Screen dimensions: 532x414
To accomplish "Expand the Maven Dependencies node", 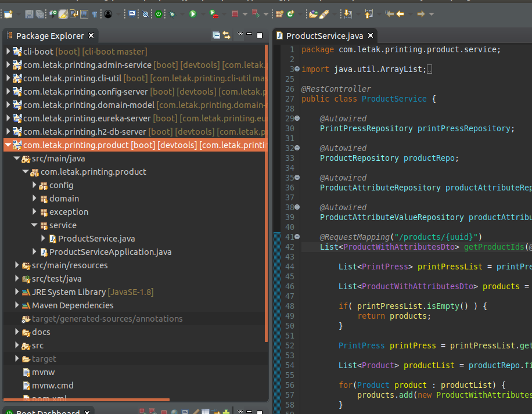I will (17, 305).
